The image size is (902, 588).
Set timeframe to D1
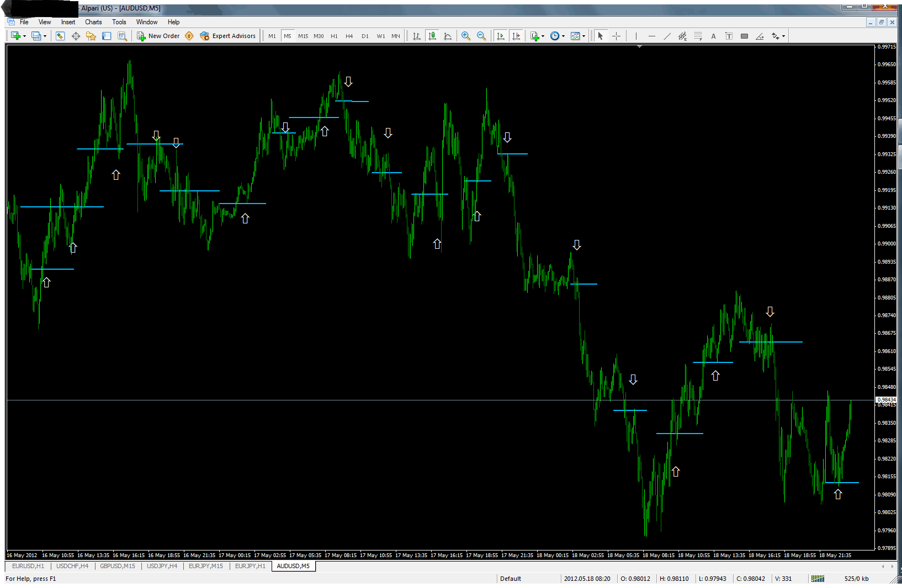tap(365, 36)
